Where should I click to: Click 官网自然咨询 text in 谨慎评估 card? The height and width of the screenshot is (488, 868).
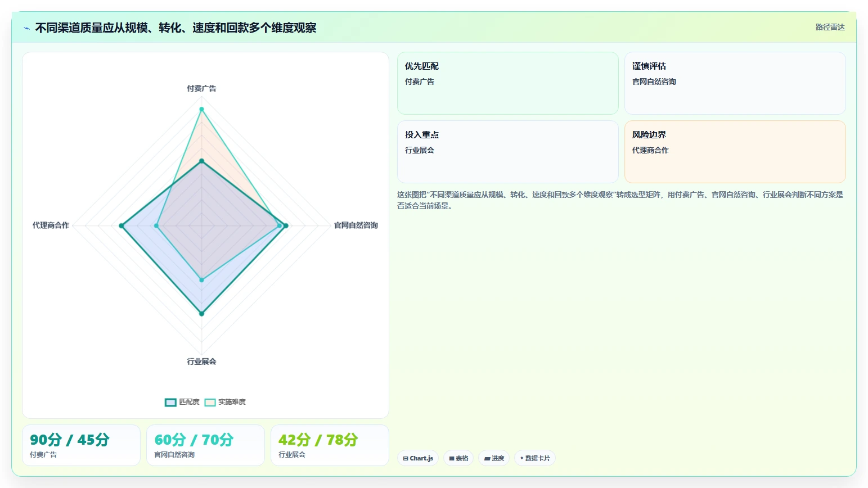[x=654, y=82]
